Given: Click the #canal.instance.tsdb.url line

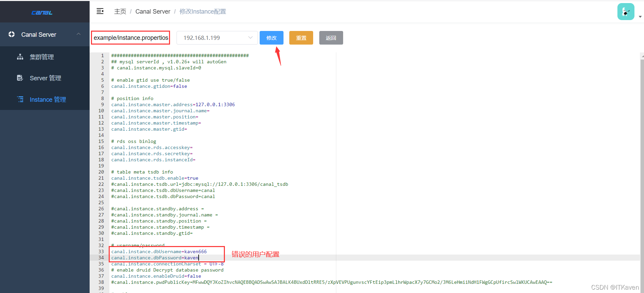Looking at the screenshot, I should coord(200,184).
